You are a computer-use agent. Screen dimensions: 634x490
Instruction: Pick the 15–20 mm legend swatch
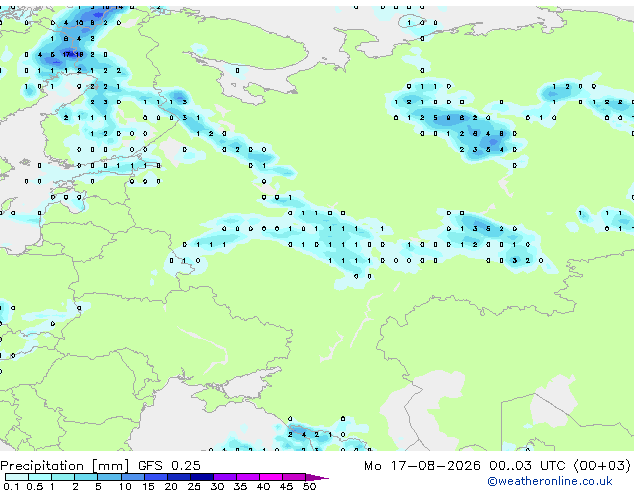click(155, 477)
